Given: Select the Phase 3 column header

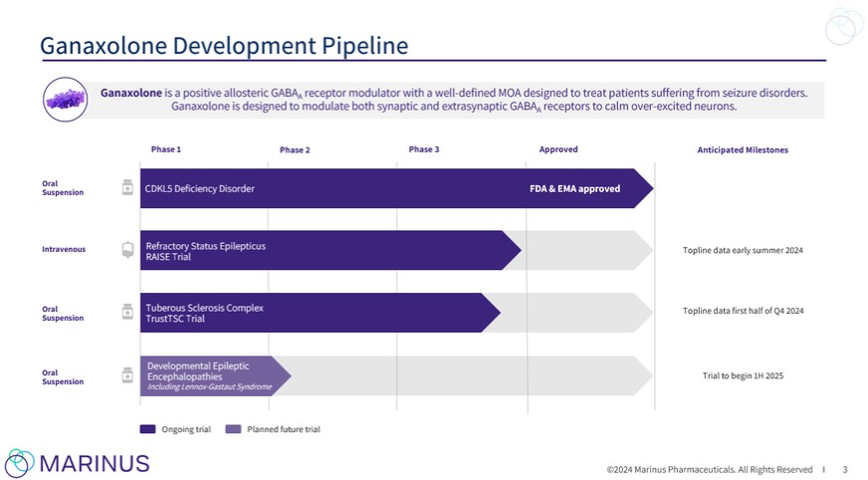Looking at the screenshot, I should (x=424, y=149).
